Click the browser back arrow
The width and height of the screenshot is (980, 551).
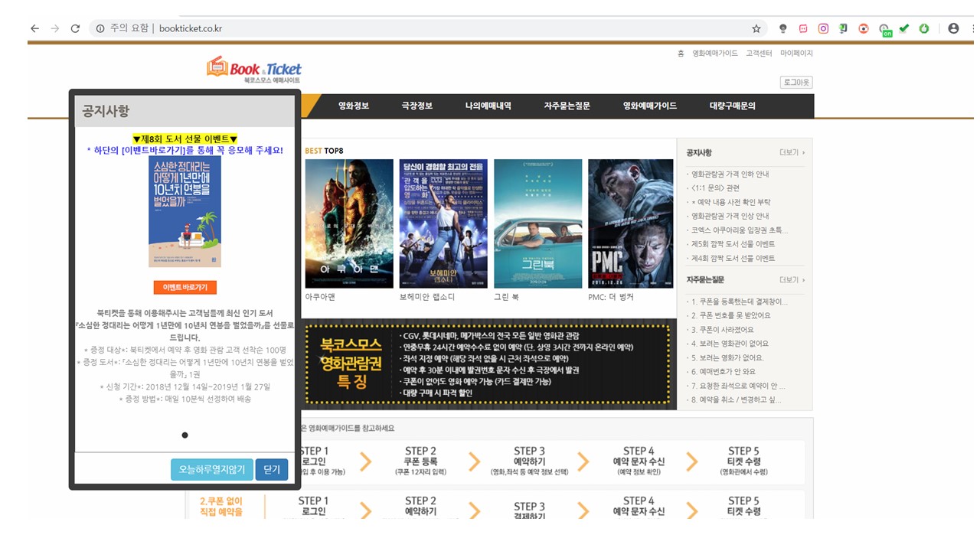coord(34,28)
